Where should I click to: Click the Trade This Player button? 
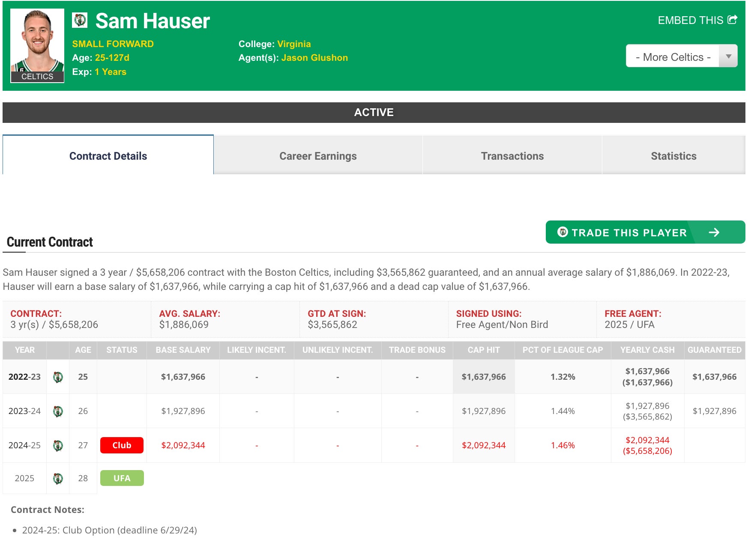629,232
